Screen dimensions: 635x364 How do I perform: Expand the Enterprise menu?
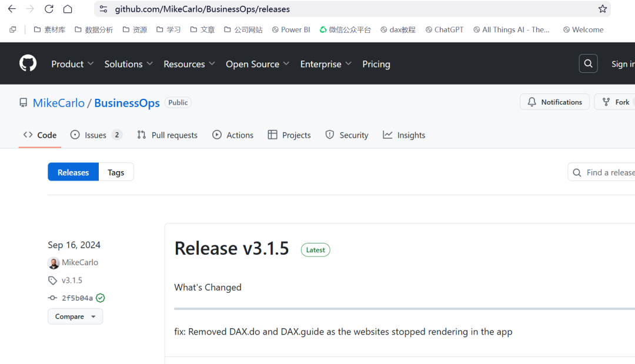326,64
